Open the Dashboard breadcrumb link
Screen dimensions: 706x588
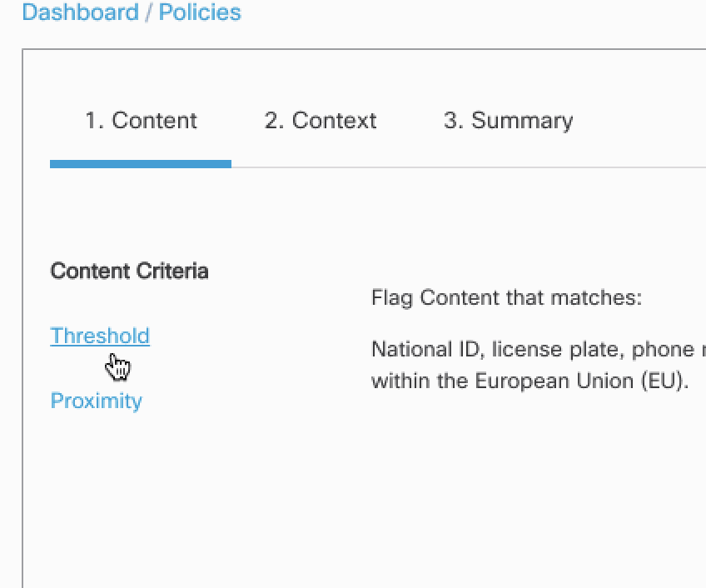pos(80,12)
